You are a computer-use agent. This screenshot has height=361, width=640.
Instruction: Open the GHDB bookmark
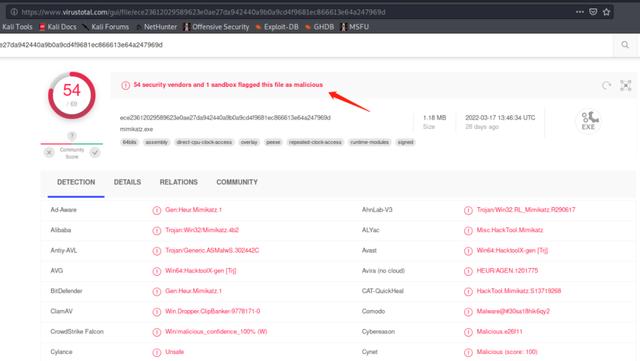[x=320, y=27]
